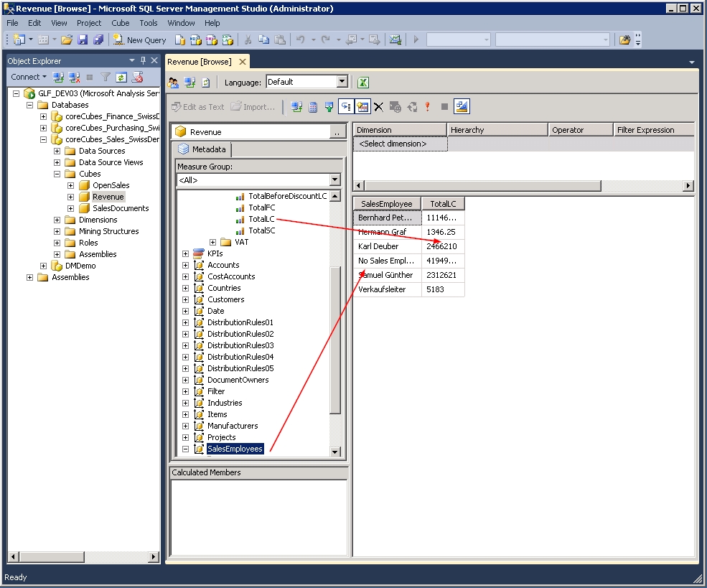707x588 pixels.
Task: Click the Refresh icon left of Language
Action: coord(205,83)
